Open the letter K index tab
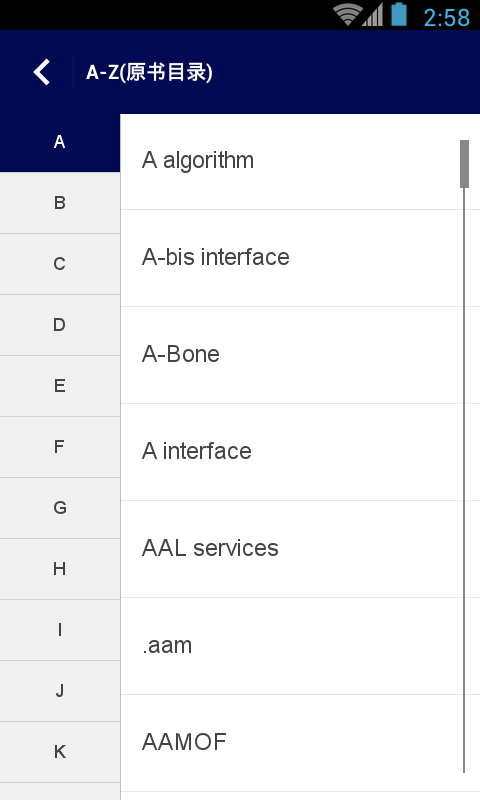Viewport: 480px width, 800px height. (x=60, y=752)
